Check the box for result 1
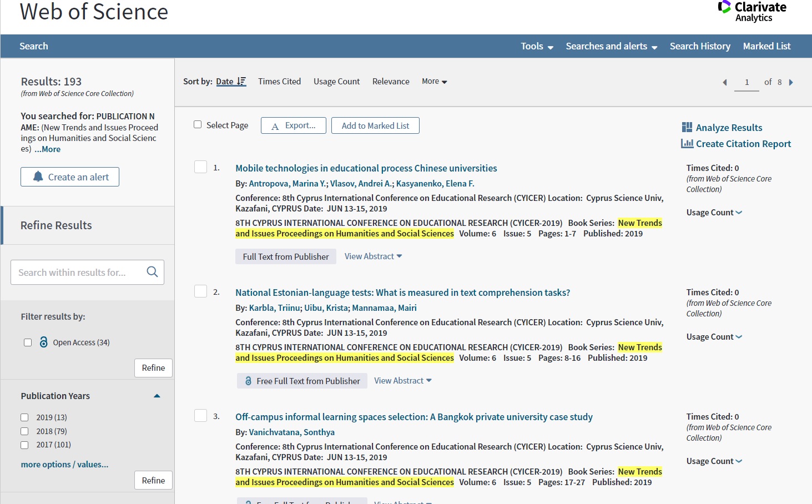812x504 pixels. pos(200,167)
